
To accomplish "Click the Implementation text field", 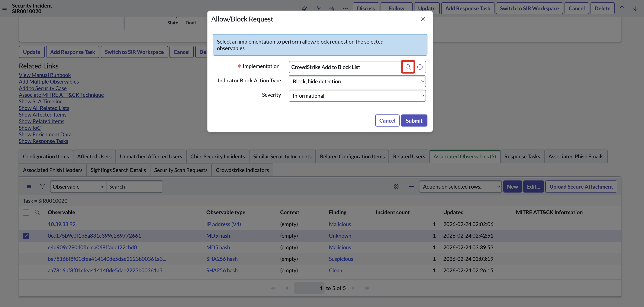I will (345, 67).
